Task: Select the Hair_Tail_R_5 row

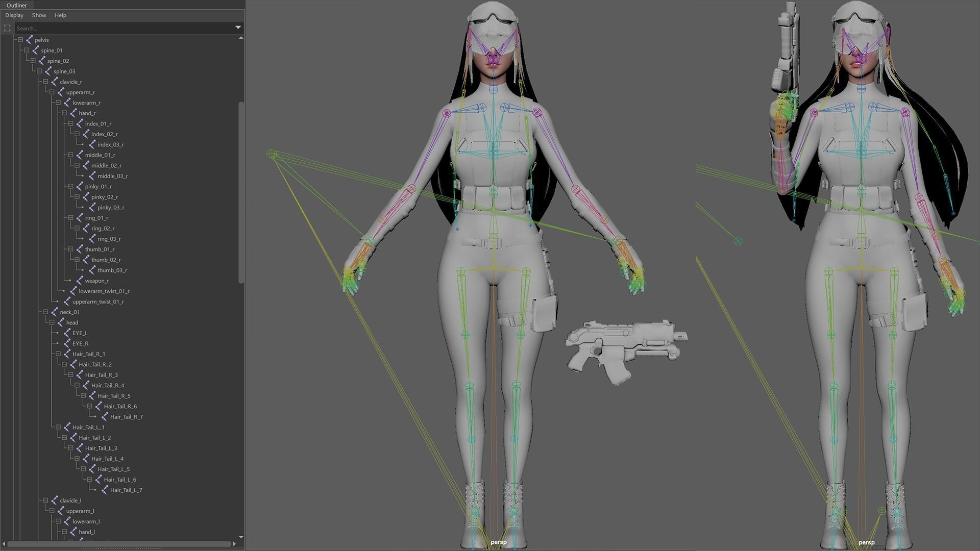Action: (x=114, y=396)
